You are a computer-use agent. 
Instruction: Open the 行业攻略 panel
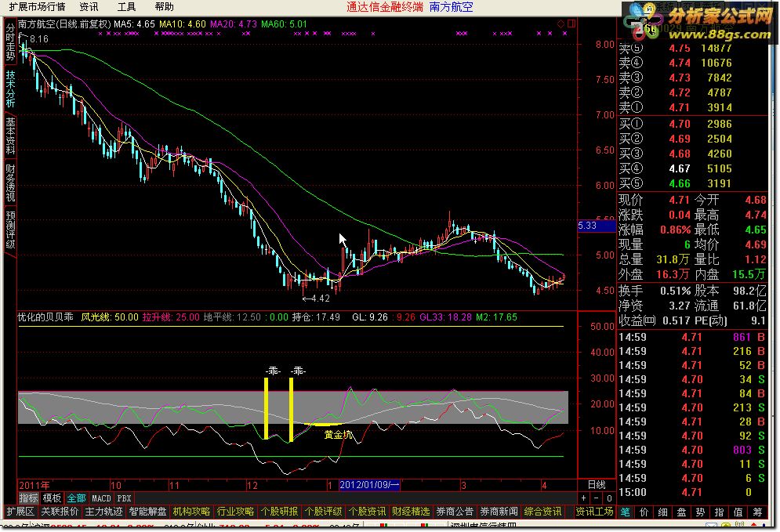[x=235, y=512]
